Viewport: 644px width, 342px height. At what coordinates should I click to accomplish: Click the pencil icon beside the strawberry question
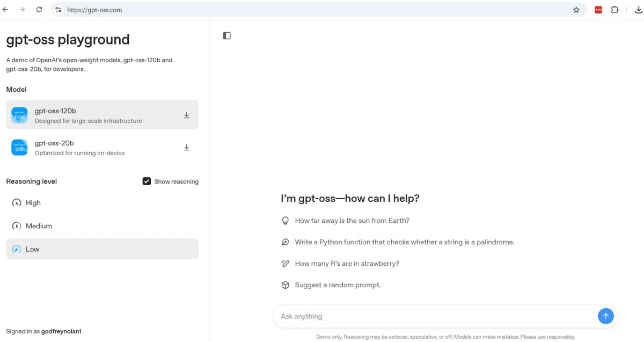[x=285, y=263]
